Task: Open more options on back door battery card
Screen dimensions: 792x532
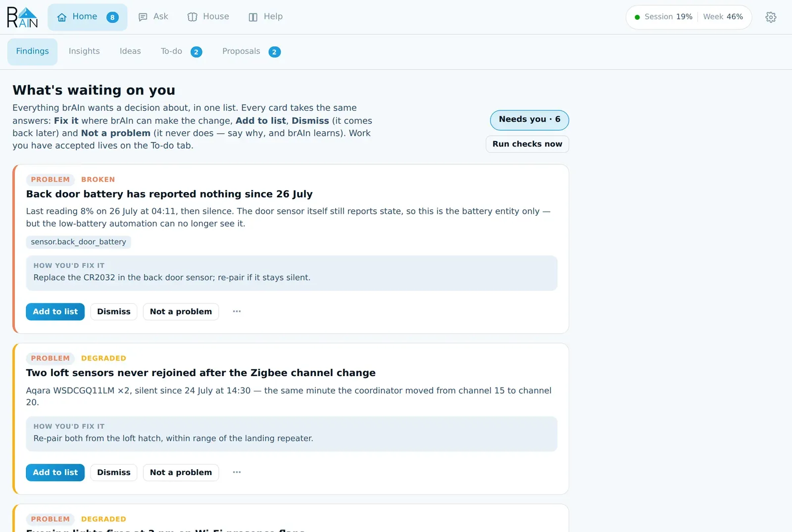Action: tap(237, 311)
